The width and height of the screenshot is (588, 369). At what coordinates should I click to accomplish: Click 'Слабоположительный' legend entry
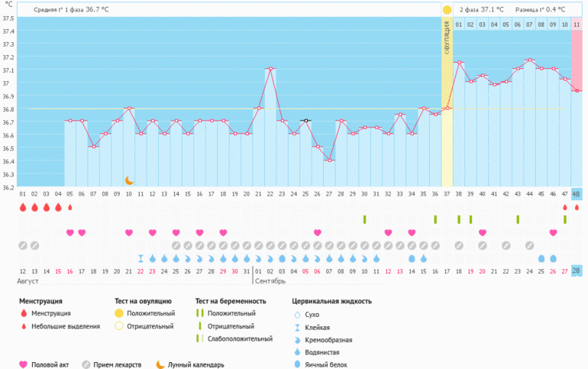[240, 338]
